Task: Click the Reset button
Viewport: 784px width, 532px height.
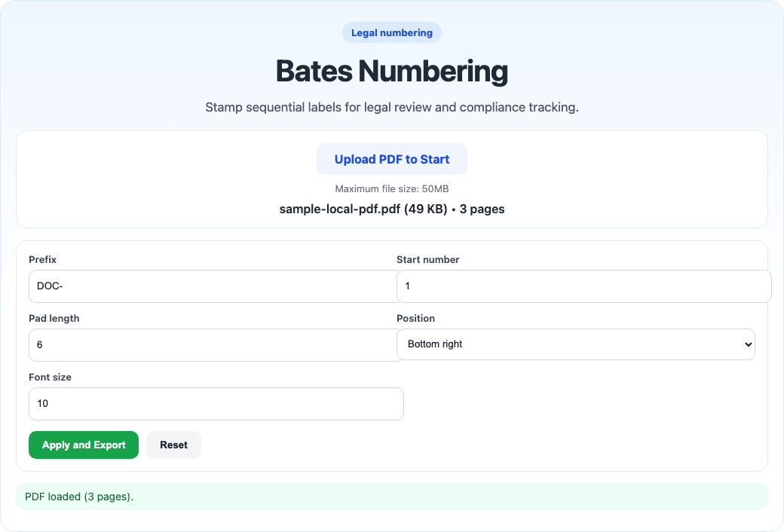Action: pos(173,445)
